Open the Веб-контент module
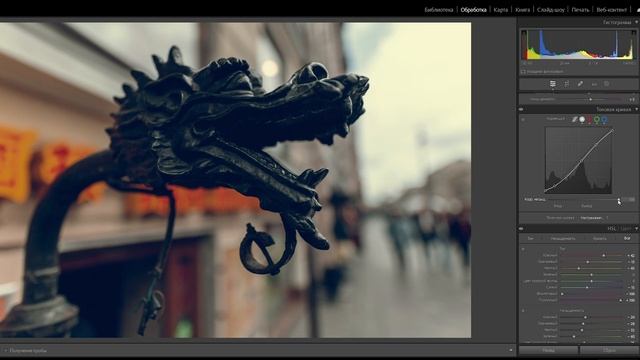 [x=611, y=10]
